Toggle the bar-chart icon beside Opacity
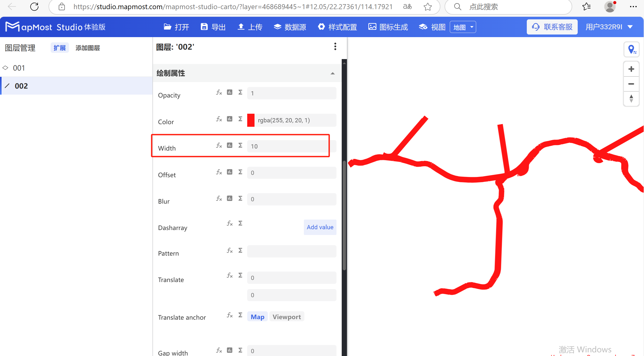Screen dimensions: 644x356 coord(229,92)
